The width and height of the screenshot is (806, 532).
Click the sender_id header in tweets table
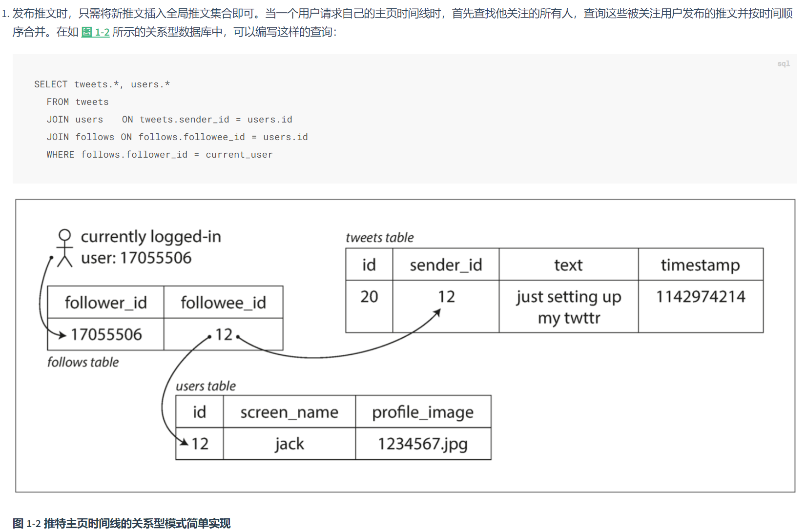[445, 265]
